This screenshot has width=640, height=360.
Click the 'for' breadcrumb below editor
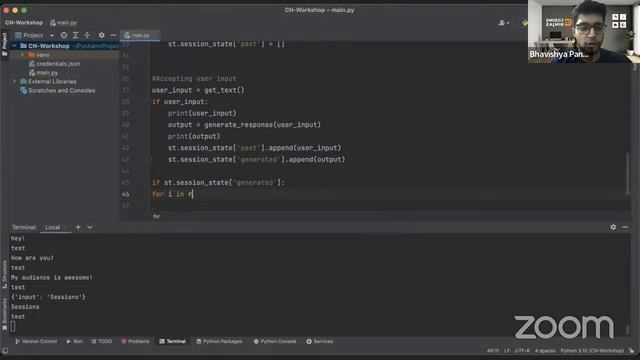pyautogui.click(x=157, y=216)
